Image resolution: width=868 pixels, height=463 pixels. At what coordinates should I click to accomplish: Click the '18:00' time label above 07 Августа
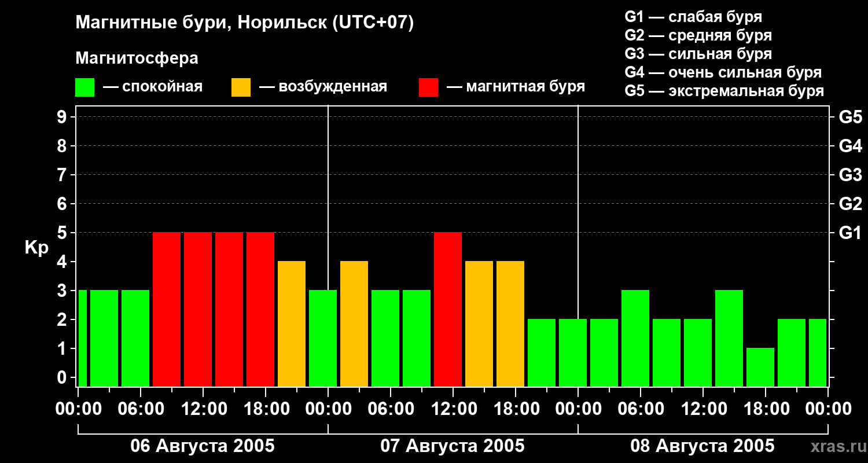tap(516, 409)
